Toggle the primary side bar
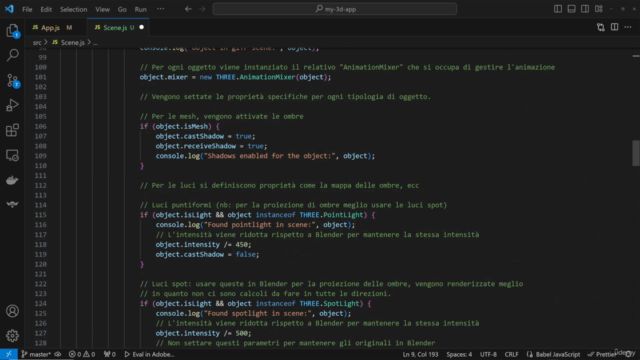Image resolution: width=640 pixels, height=360 pixels. coord(558,9)
